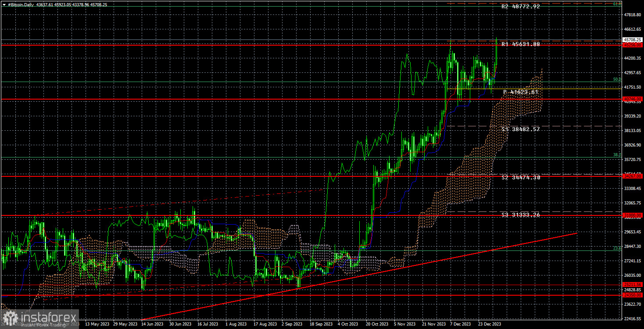644x329 pixels.
Task: Click the 21 Nov 2023 date label
Action: pos(433,324)
